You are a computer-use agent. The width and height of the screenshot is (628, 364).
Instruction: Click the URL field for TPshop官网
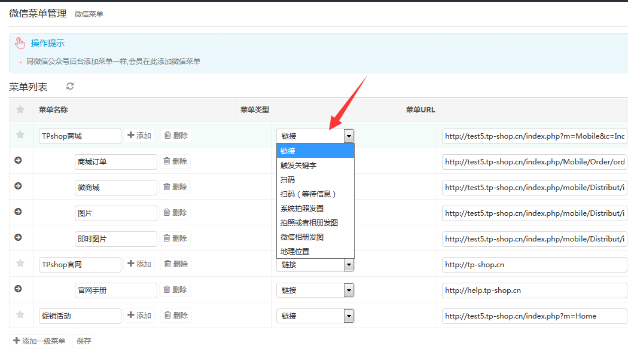click(x=535, y=265)
